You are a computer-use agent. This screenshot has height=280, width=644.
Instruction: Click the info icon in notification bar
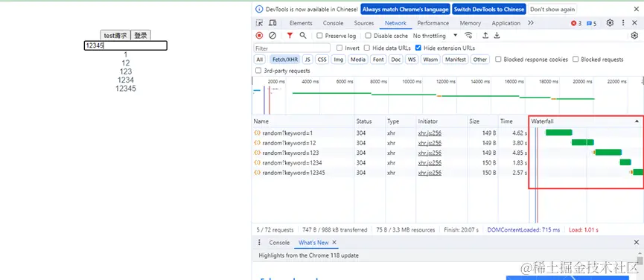click(259, 9)
